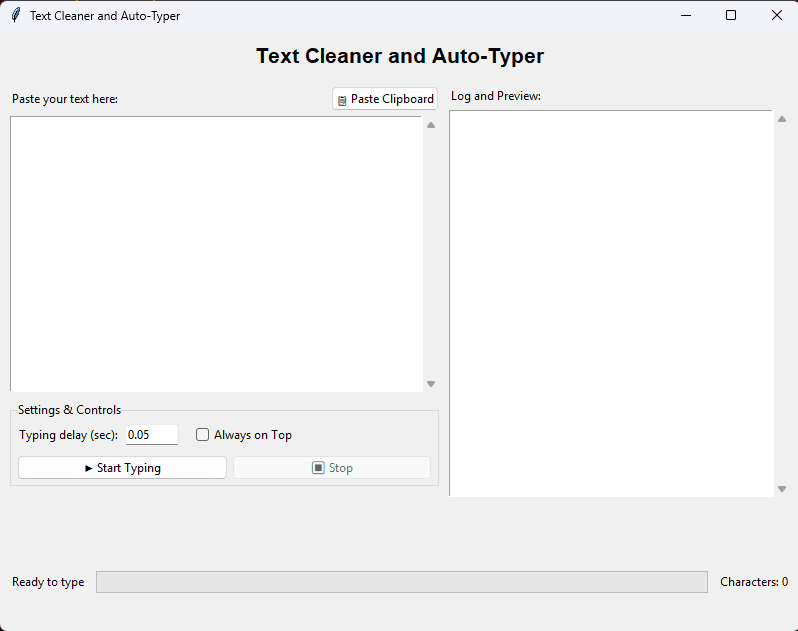
Task: Click inside the Log and Preview area
Action: [x=611, y=303]
